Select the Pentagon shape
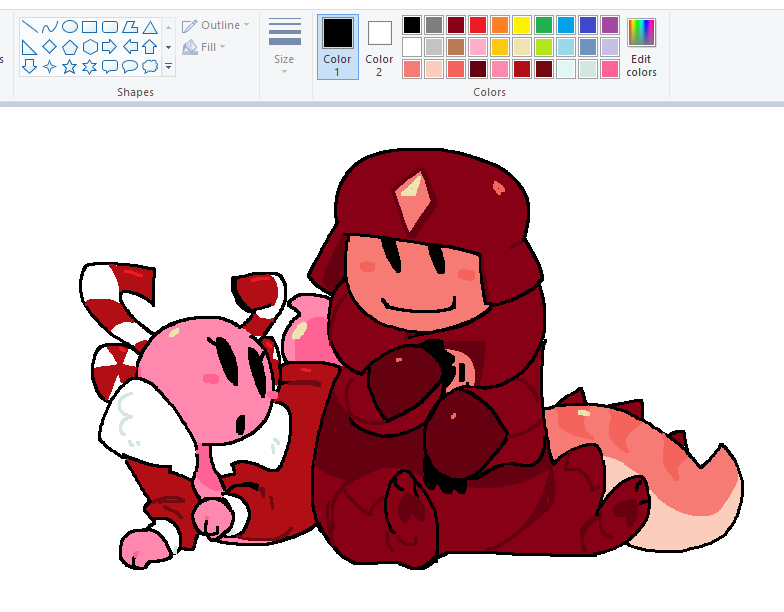784x612 pixels. click(70, 47)
